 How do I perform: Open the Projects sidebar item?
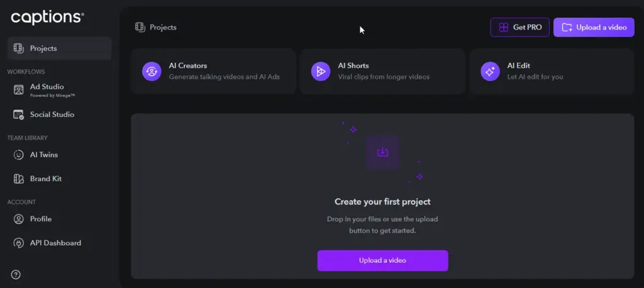pyautogui.click(x=59, y=48)
